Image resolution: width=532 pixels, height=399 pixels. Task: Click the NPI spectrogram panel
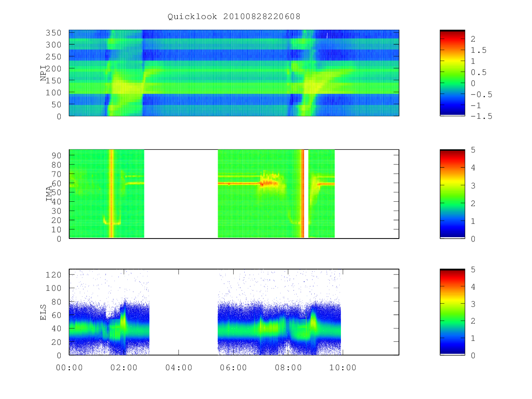(x=234, y=73)
